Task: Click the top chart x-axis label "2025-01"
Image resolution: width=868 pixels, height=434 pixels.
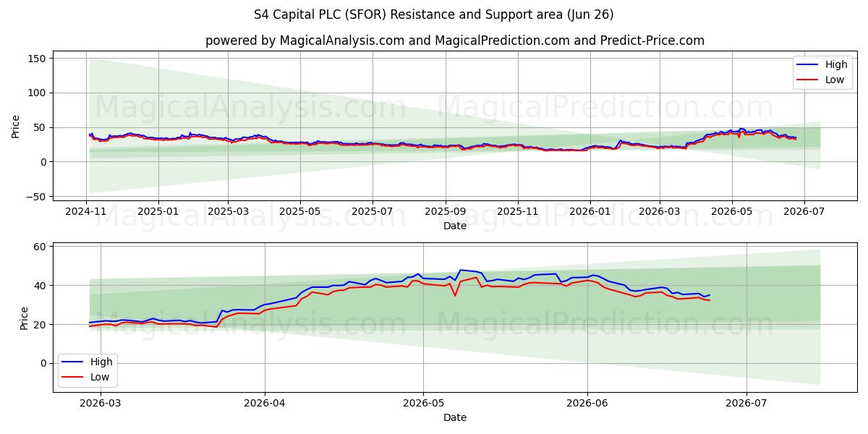Action: (158, 211)
